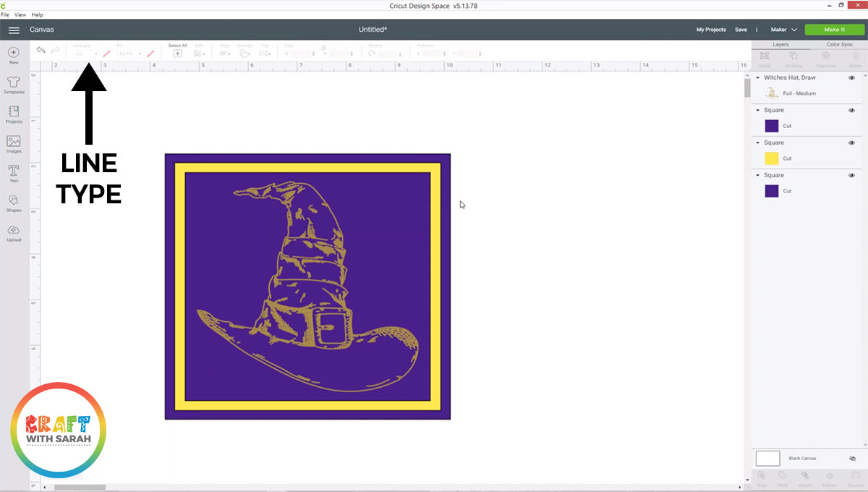868x492 pixels.
Task: Click the Contour tool
Action: pos(854,478)
